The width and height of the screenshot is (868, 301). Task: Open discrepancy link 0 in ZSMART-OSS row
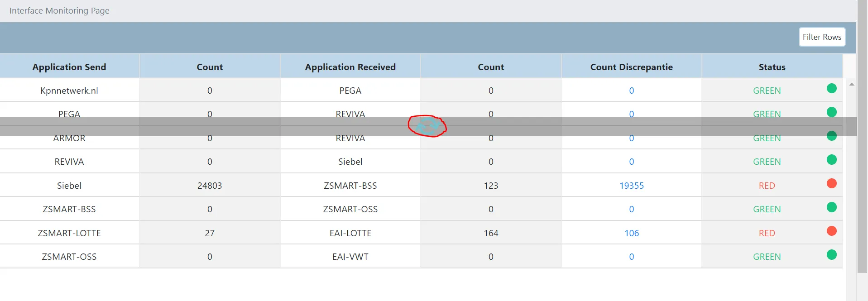coord(632,257)
